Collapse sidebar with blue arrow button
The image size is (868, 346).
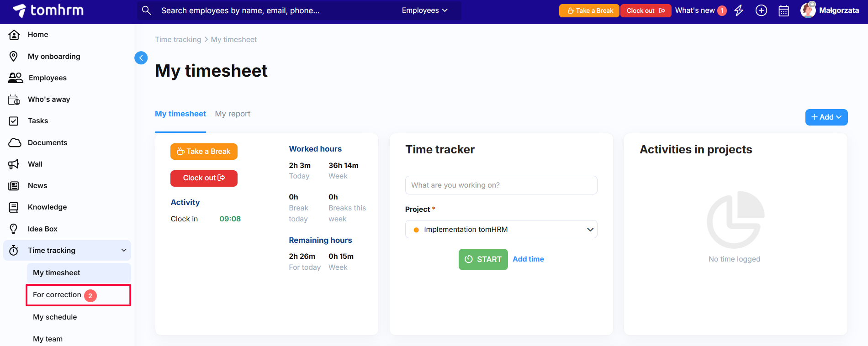pyautogui.click(x=141, y=58)
